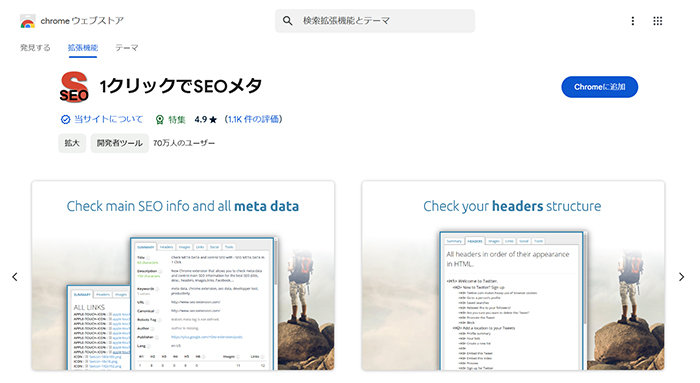Open the 当サイトについて link
The image size is (700, 383).
coord(108,119)
